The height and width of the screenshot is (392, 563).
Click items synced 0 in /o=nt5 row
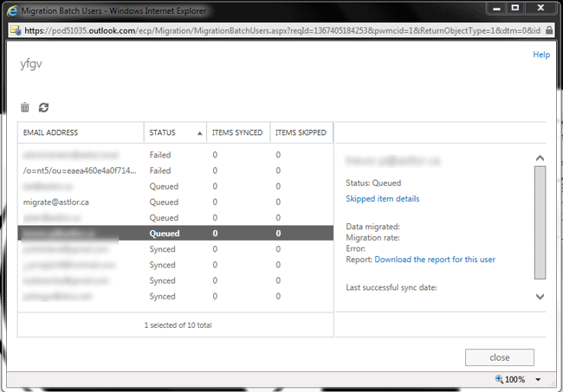(215, 170)
